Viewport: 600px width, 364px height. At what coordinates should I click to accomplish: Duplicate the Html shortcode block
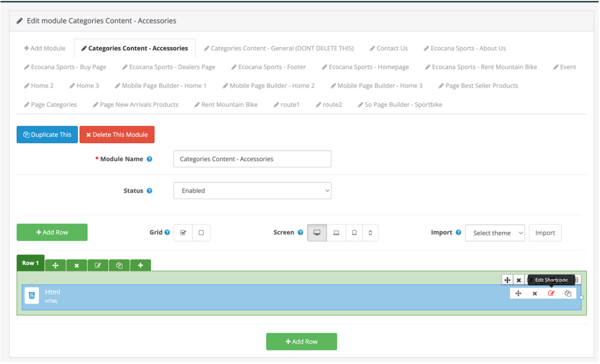(568, 293)
